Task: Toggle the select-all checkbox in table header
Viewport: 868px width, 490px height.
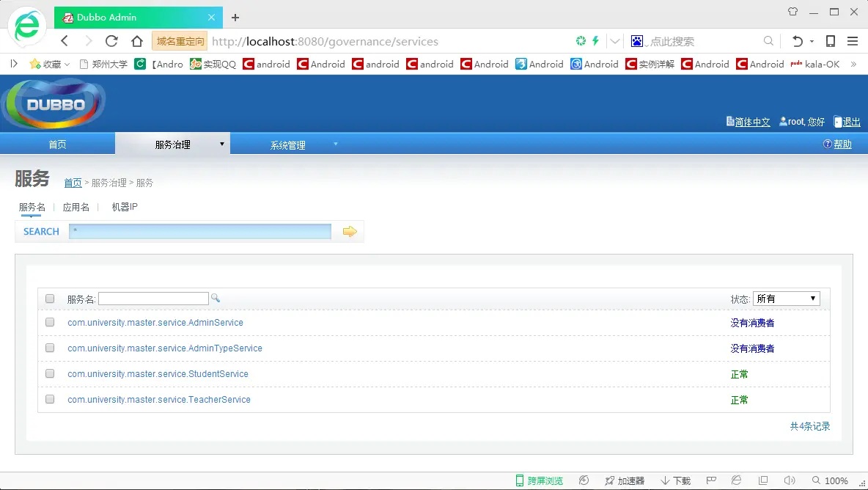Action: pos(50,299)
